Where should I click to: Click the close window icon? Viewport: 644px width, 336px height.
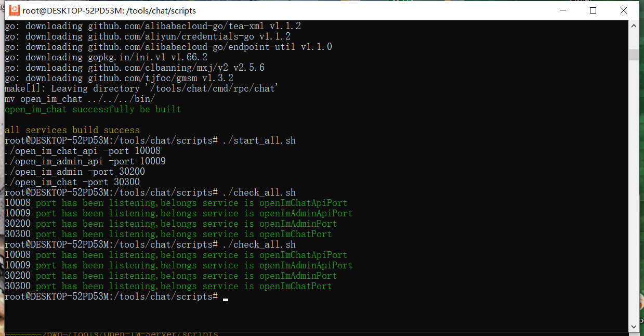click(623, 10)
